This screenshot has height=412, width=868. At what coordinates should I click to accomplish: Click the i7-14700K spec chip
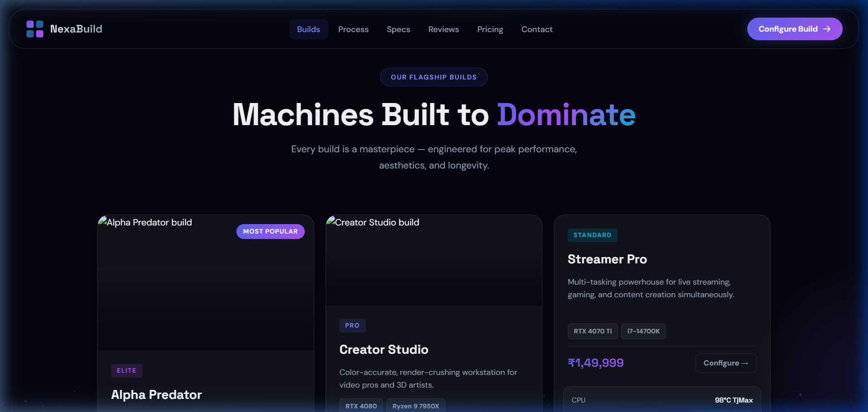coord(643,331)
